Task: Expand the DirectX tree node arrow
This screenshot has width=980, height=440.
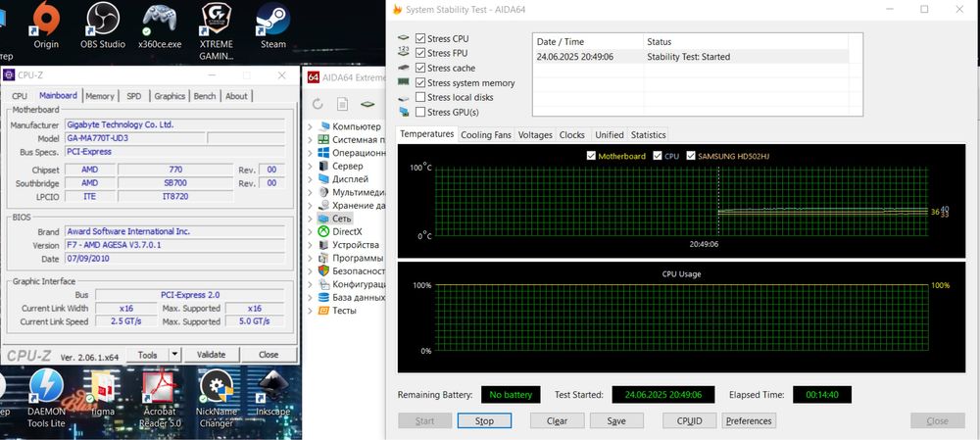Action: point(310,232)
